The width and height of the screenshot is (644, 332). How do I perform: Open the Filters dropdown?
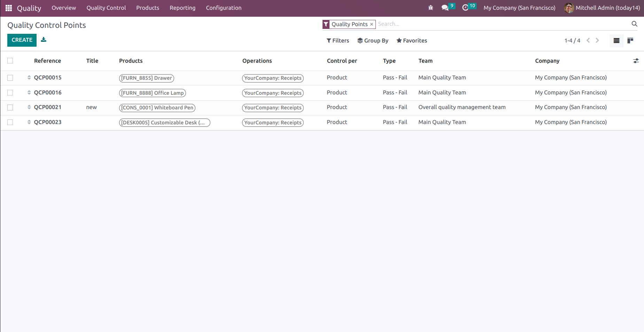pyautogui.click(x=337, y=40)
